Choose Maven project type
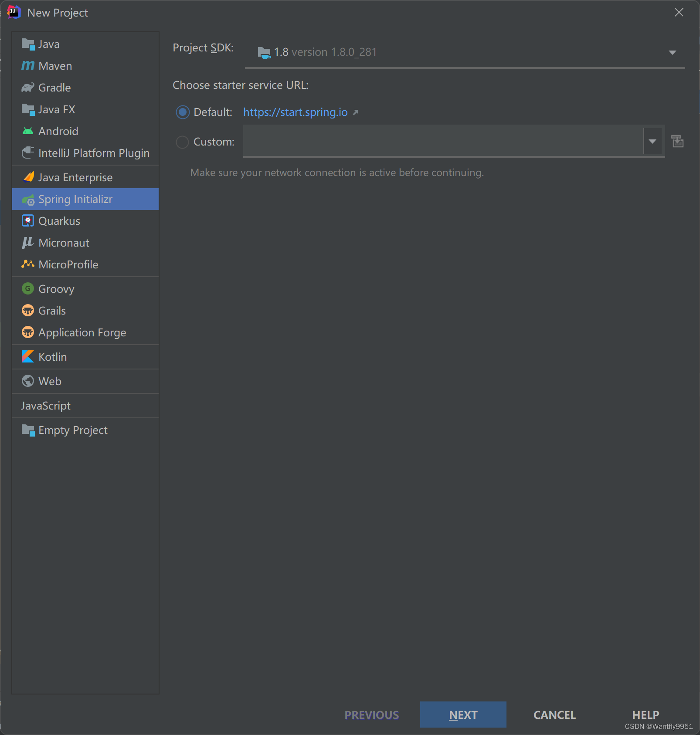The height and width of the screenshot is (735, 700). 85,66
